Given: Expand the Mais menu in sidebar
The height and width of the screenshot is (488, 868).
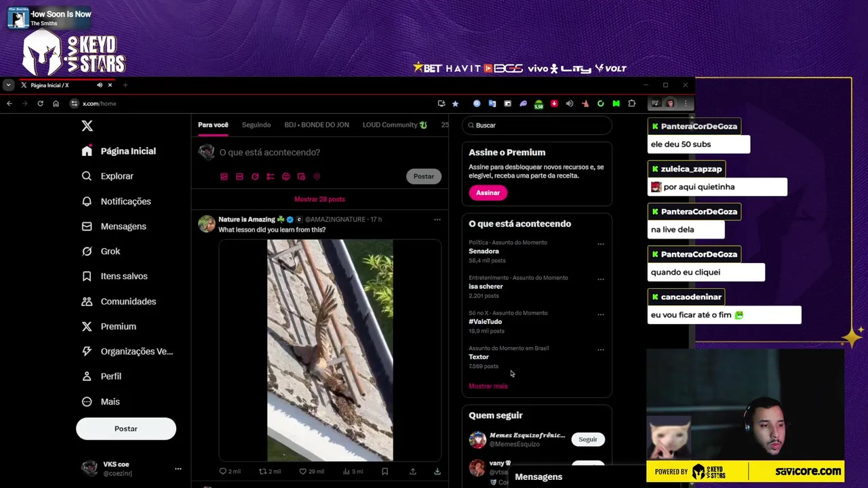Looking at the screenshot, I should coord(101,402).
